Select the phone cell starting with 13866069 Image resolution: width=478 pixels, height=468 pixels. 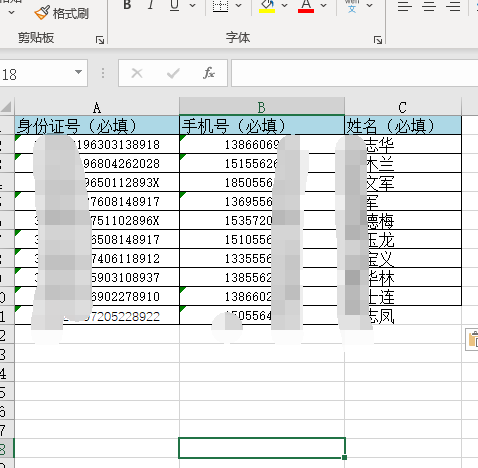262,144
